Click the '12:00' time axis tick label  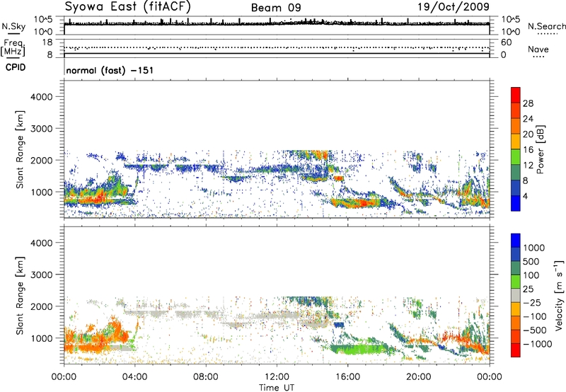[277, 377]
